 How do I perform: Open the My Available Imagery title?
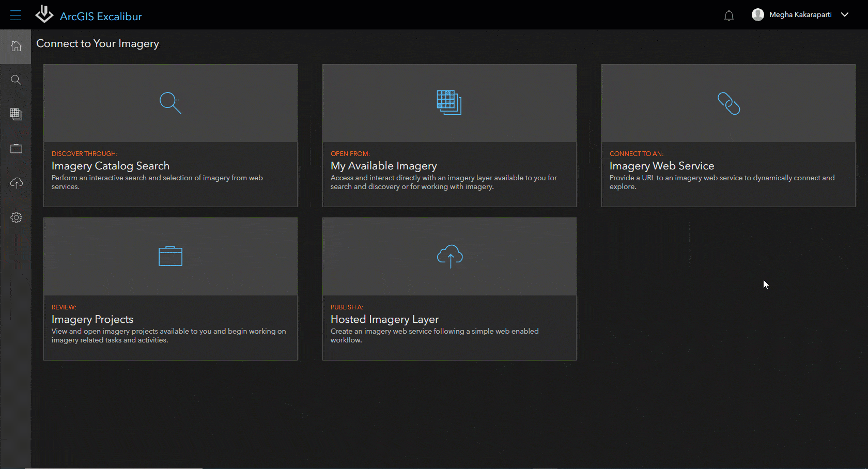[384, 166]
